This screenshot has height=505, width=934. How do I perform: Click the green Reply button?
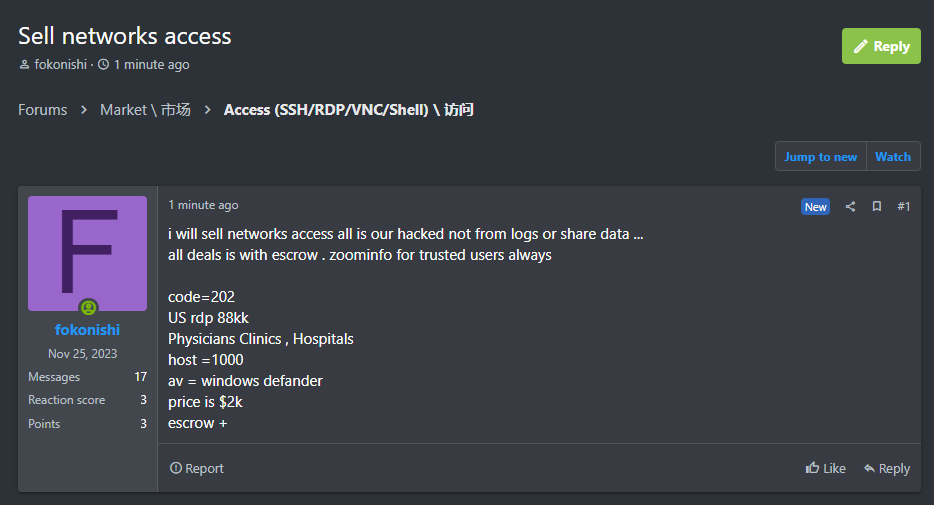pyautogui.click(x=881, y=46)
